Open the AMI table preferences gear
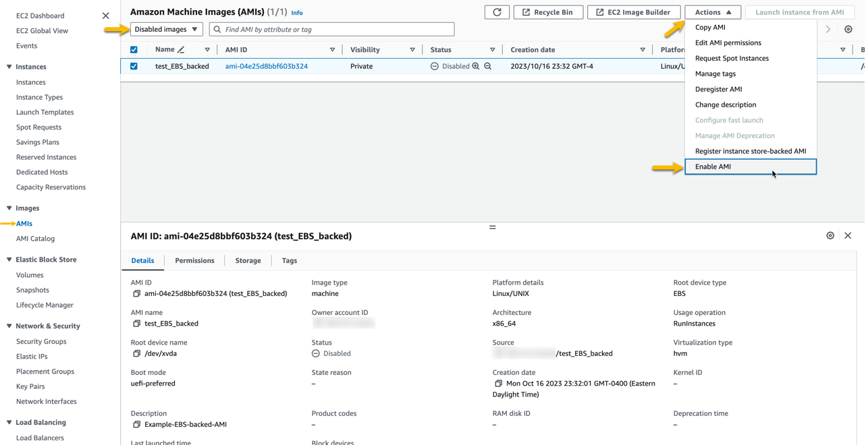This screenshot has height=445, width=868. click(x=848, y=29)
